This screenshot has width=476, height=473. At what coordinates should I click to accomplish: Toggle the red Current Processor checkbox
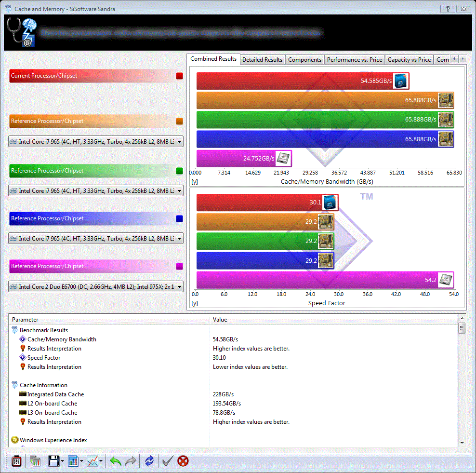(179, 76)
